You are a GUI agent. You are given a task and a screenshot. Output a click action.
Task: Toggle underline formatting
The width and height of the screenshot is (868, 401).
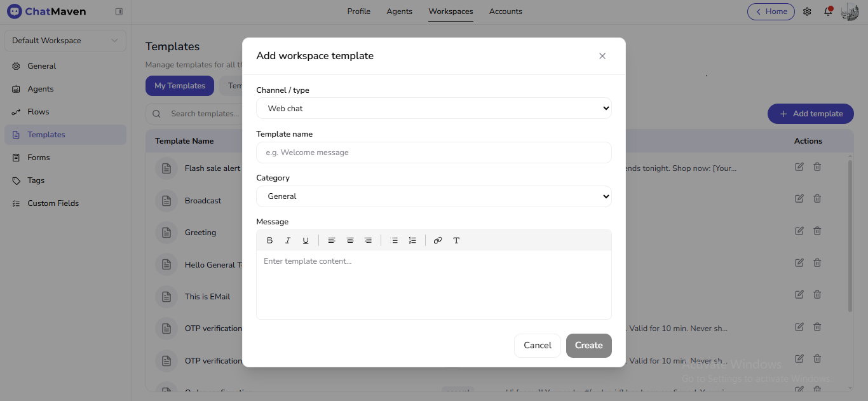pyautogui.click(x=306, y=240)
